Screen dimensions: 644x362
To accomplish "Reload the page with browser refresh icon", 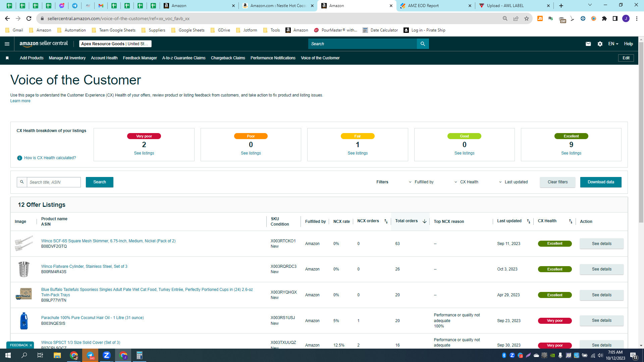I will (x=29, y=18).
